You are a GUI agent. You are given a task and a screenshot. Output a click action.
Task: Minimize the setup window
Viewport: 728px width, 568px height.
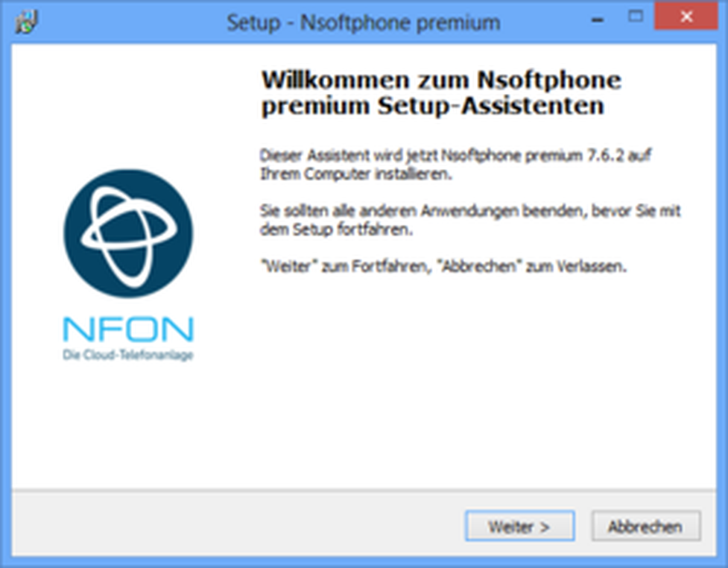(598, 20)
